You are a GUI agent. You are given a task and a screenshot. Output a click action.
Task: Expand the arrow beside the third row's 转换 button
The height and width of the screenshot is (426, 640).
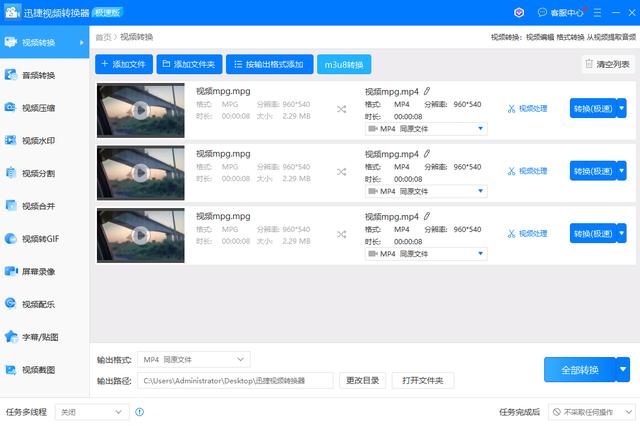click(622, 233)
